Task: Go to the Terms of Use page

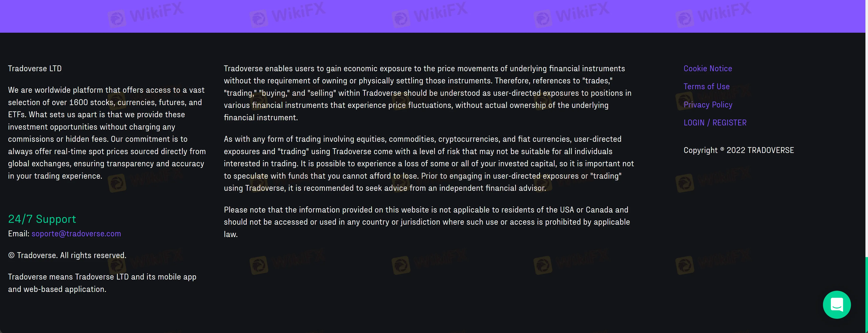Action: [706, 87]
